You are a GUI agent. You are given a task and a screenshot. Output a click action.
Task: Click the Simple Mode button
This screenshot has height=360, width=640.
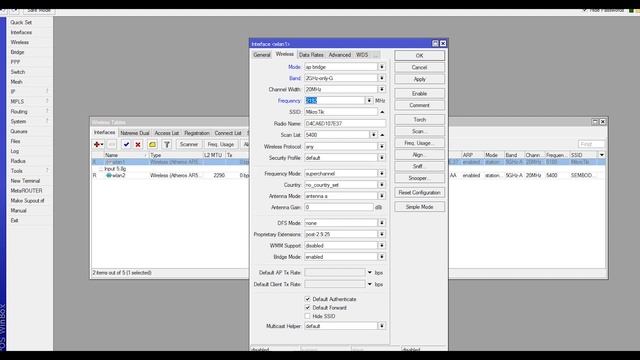pos(420,207)
